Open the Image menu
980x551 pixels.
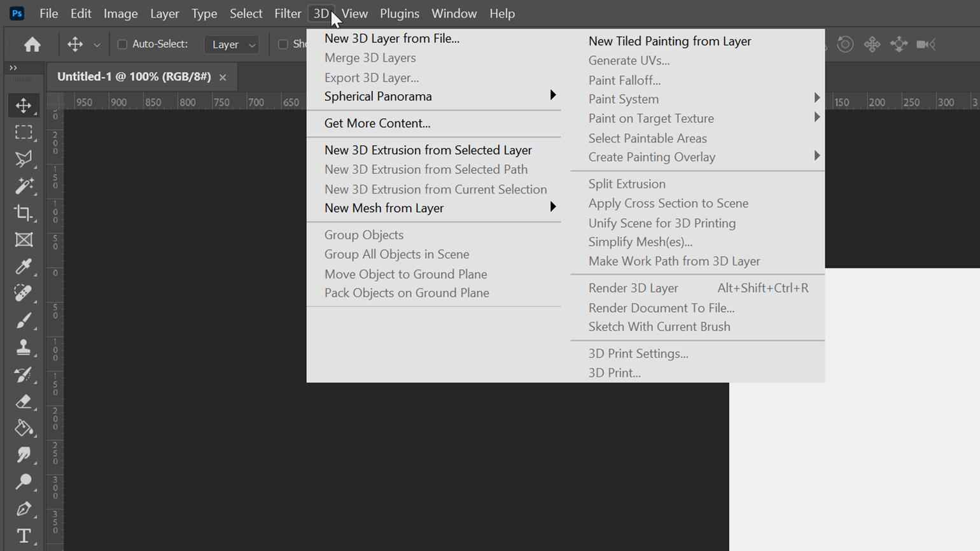tap(120, 13)
